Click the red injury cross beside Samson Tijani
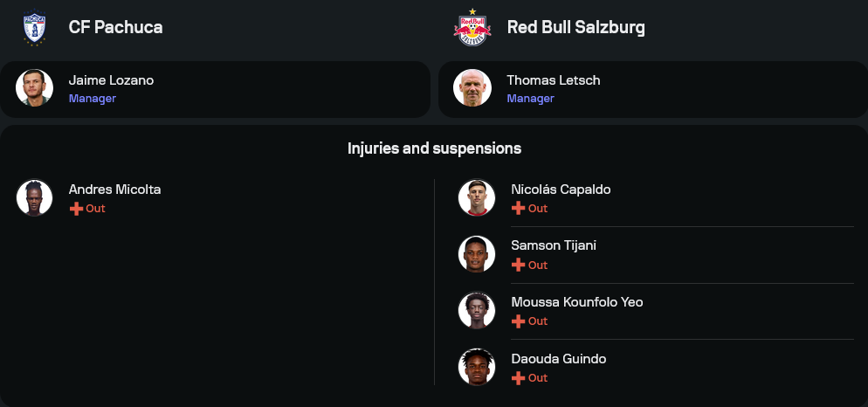The width and height of the screenshot is (868, 407). click(x=518, y=265)
